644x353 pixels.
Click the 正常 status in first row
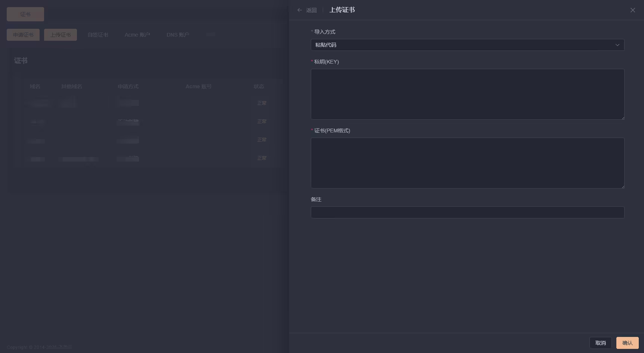262,103
